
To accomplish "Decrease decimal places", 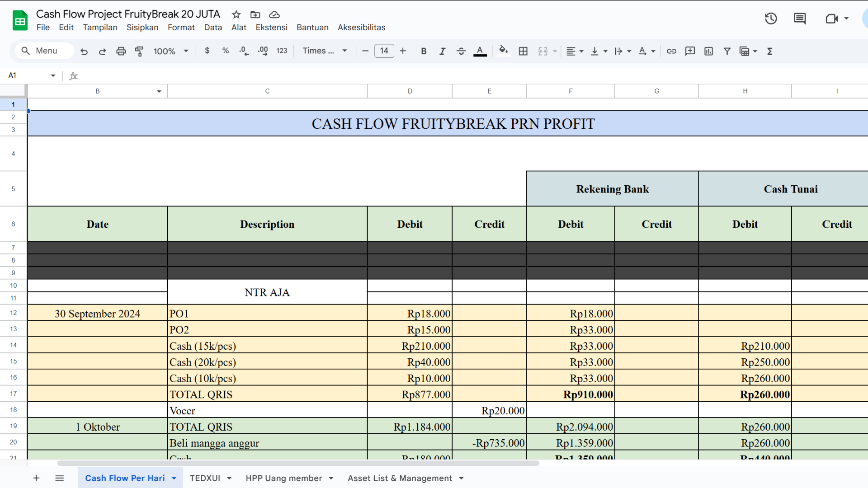I will (244, 51).
